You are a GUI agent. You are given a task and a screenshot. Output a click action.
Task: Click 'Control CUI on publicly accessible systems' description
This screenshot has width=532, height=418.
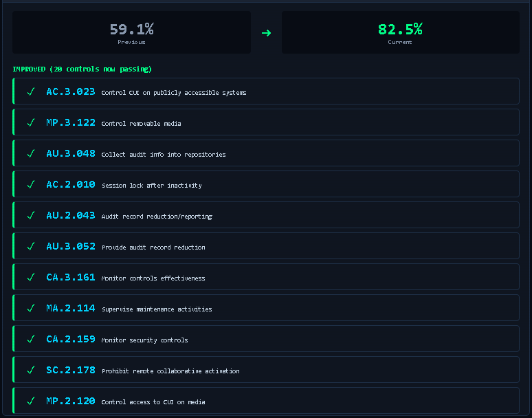point(174,93)
